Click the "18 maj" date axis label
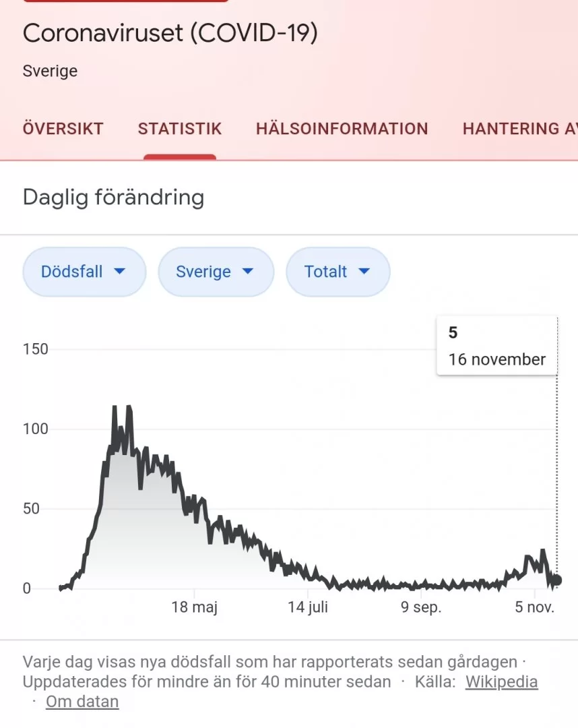This screenshot has height=728, width=578. [195, 607]
